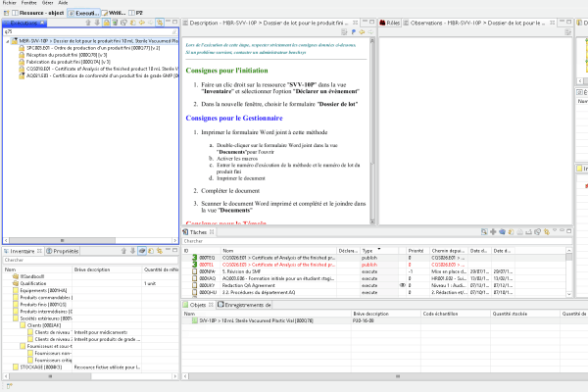
Task: Click the green object icon beside SVV-10P
Action: [x=195, y=320]
